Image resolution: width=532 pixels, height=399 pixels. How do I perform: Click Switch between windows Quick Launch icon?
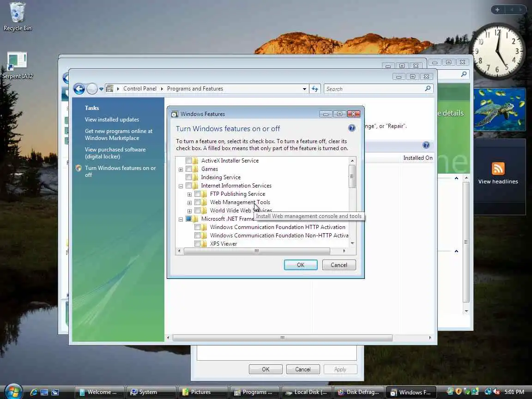click(x=55, y=392)
